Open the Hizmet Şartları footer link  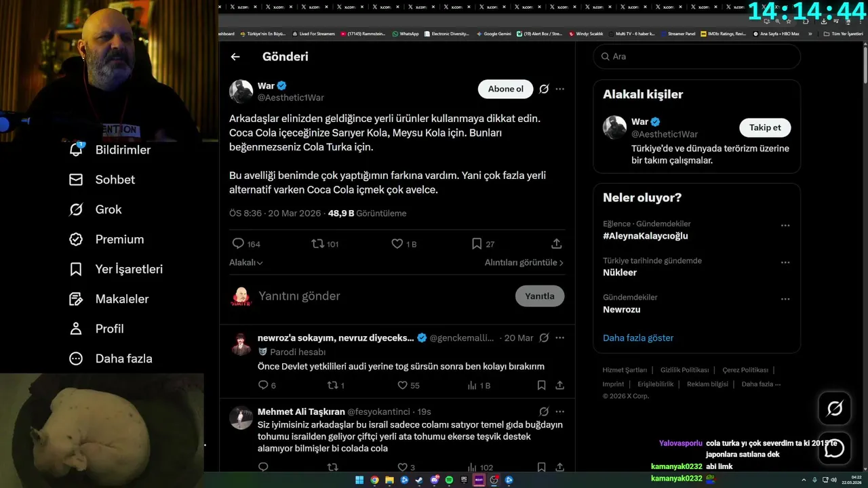coord(623,370)
